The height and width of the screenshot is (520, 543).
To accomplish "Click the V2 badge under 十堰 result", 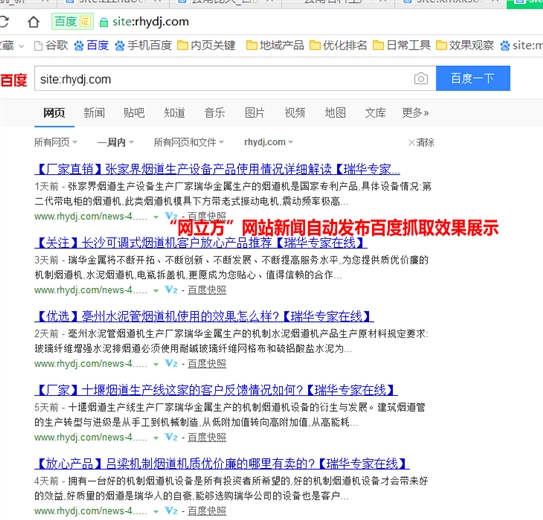I will tap(171, 437).
